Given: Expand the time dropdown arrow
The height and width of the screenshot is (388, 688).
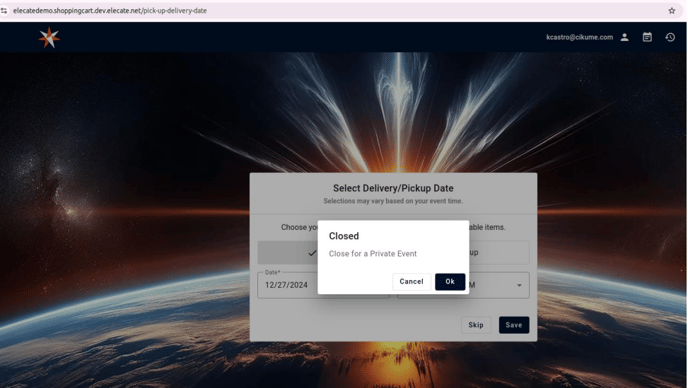Looking at the screenshot, I should click(x=519, y=285).
